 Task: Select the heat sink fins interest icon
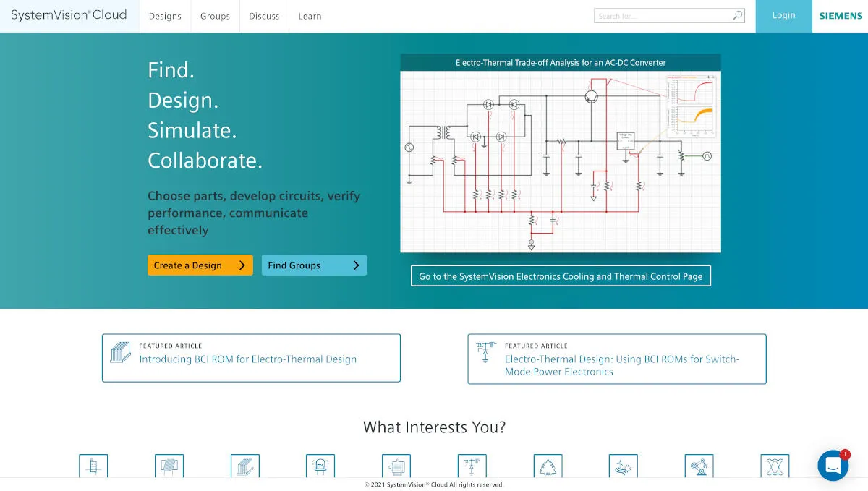[x=245, y=466]
